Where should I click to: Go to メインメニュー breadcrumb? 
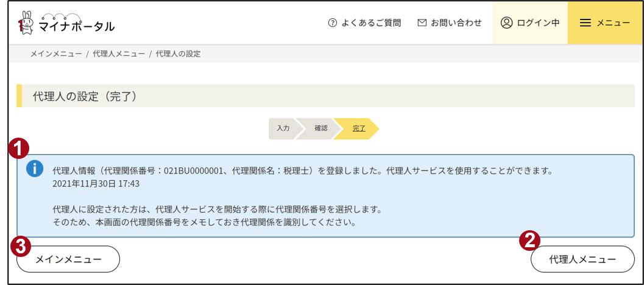click(x=56, y=54)
